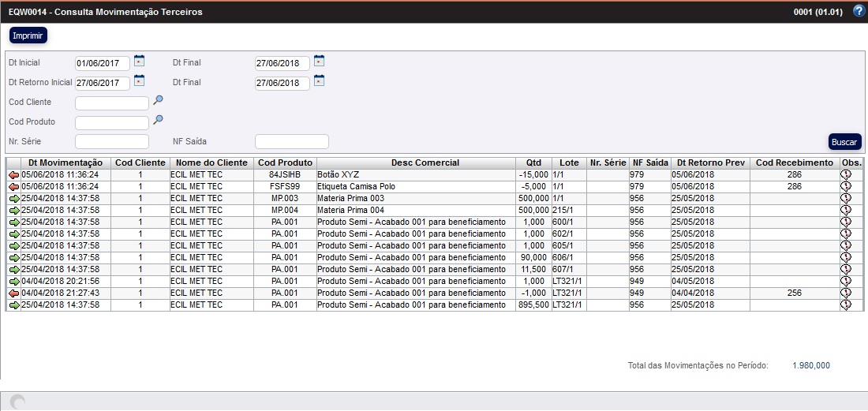This screenshot has height=411, width=868.
Task: Open observation icon for Etiqueta Camisa Polo row
Action: click(846, 186)
